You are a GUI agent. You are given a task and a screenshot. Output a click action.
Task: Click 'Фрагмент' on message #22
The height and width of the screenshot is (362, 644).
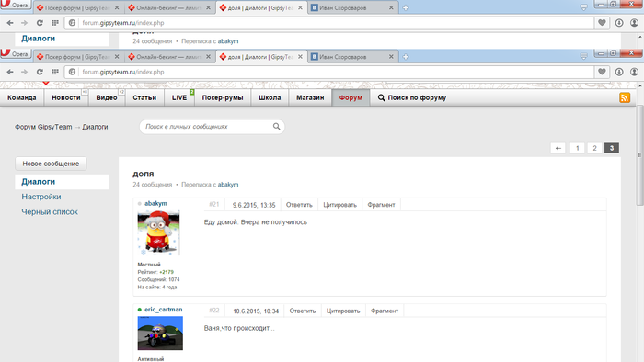click(385, 311)
